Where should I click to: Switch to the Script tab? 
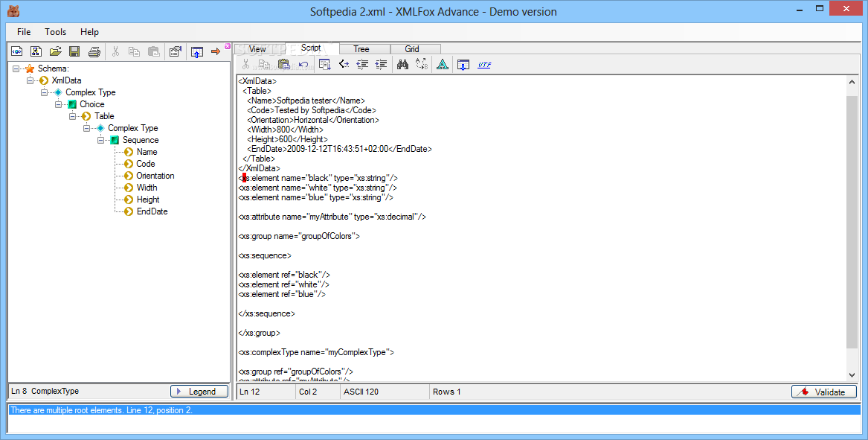[x=311, y=48]
